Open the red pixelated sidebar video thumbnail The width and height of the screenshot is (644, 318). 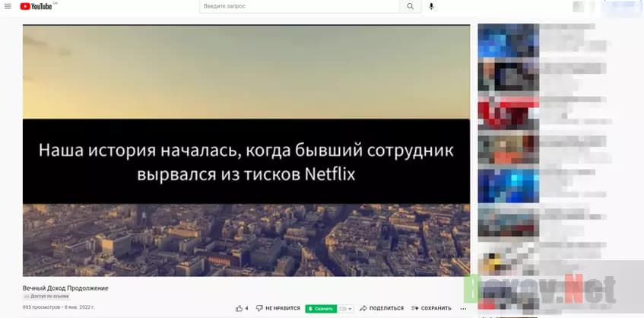[509, 112]
